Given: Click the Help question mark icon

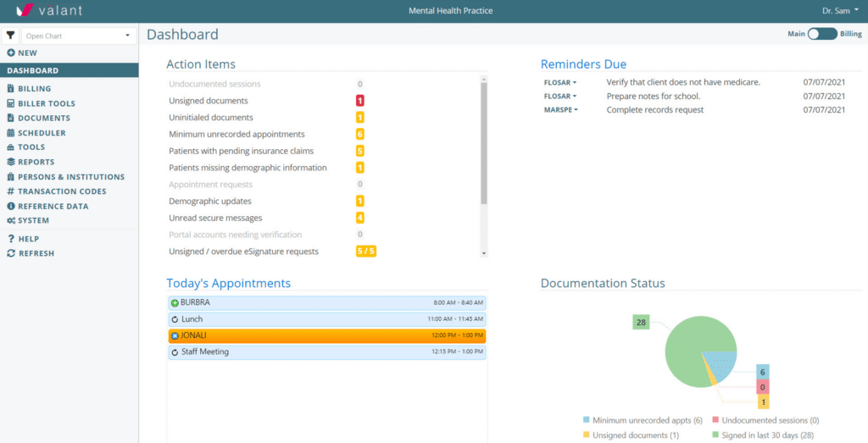Looking at the screenshot, I should 10,239.
